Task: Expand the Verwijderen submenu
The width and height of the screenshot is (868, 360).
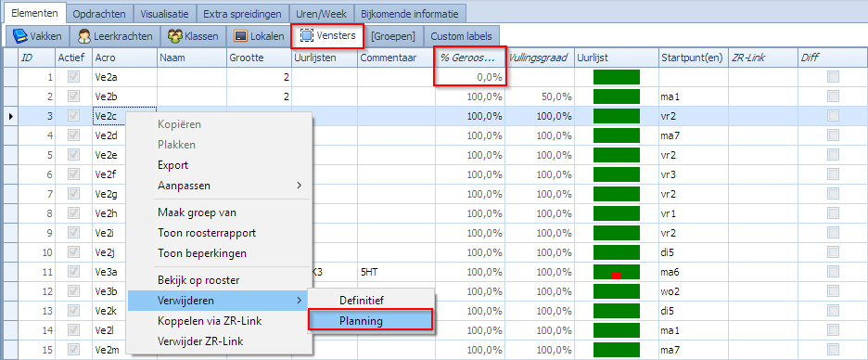Action: tap(218, 301)
